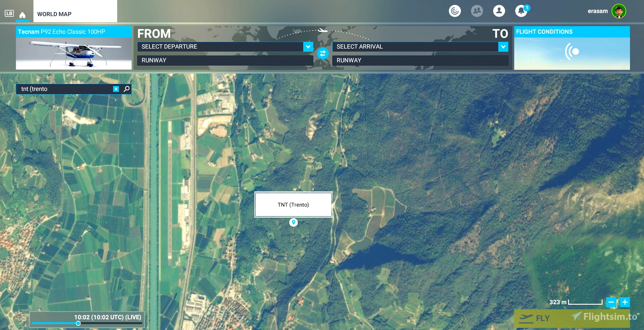
Task: Open the notifications bell
Action: [x=521, y=11]
